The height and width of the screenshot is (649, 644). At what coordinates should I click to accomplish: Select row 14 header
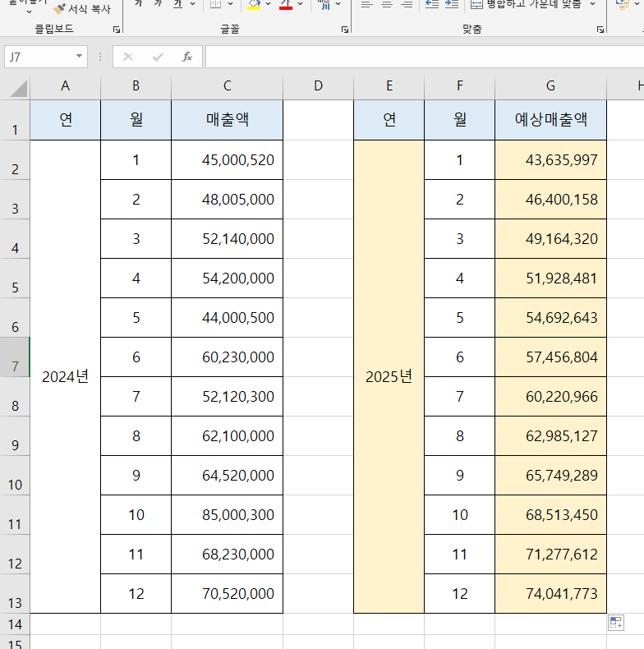click(x=15, y=624)
